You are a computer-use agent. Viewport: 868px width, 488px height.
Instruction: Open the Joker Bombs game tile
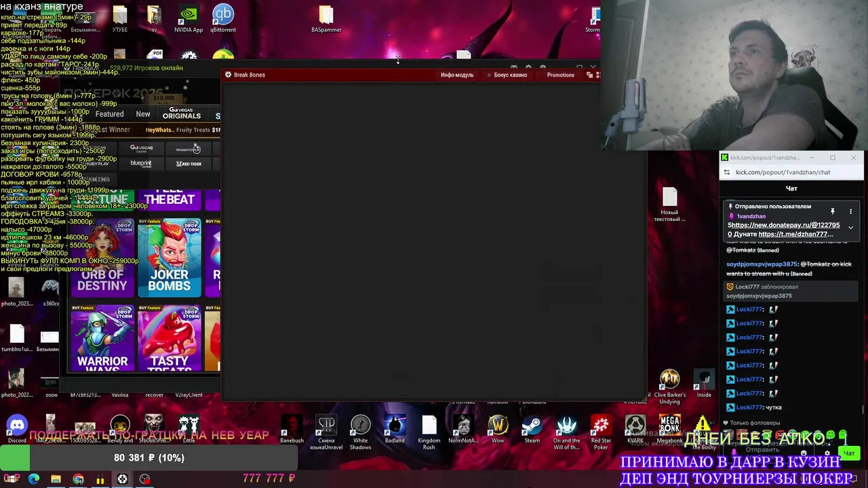pos(170,258)
